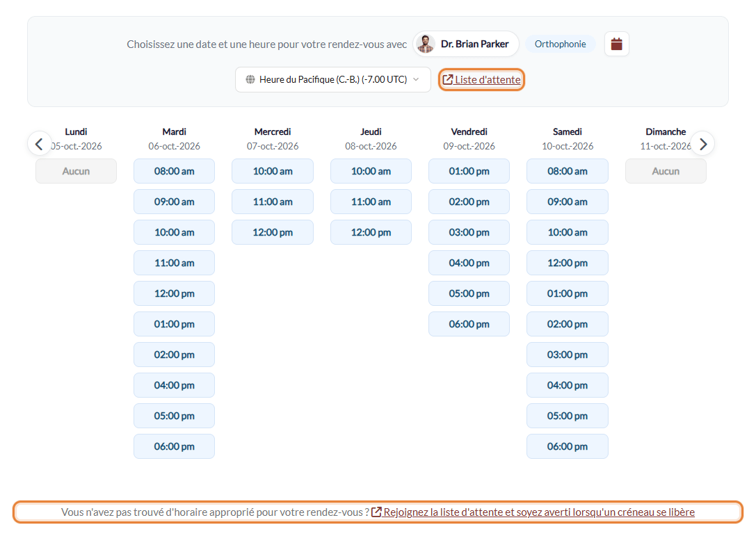Pick Samedi 04:00 pm slot
The width and height of the screenshot is (756, 536).
point(568,385)
